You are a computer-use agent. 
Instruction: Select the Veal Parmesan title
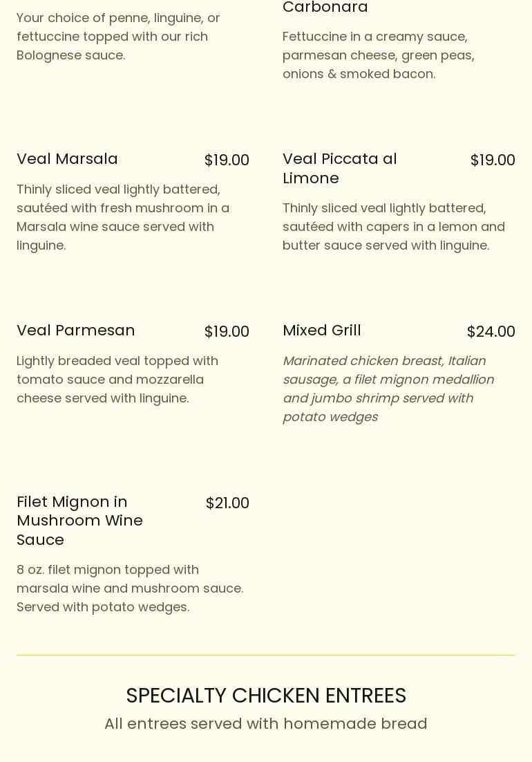pos(76,331)
